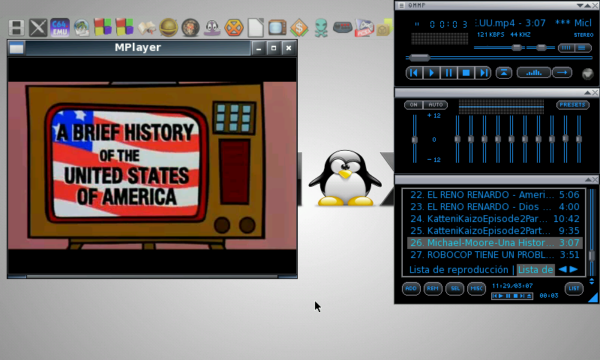Open the retro TV icon in toolbar
This screenshot has height=360, width=600.
[x=277, y=28]
